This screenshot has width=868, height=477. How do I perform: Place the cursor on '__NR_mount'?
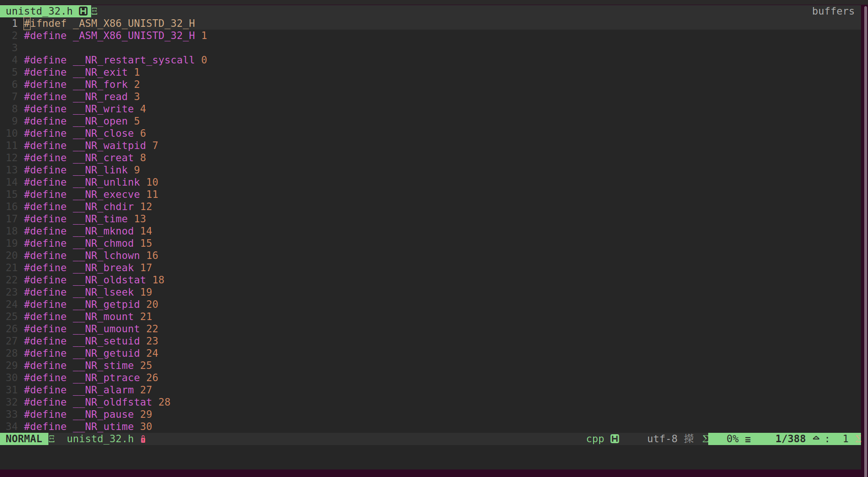103,317
